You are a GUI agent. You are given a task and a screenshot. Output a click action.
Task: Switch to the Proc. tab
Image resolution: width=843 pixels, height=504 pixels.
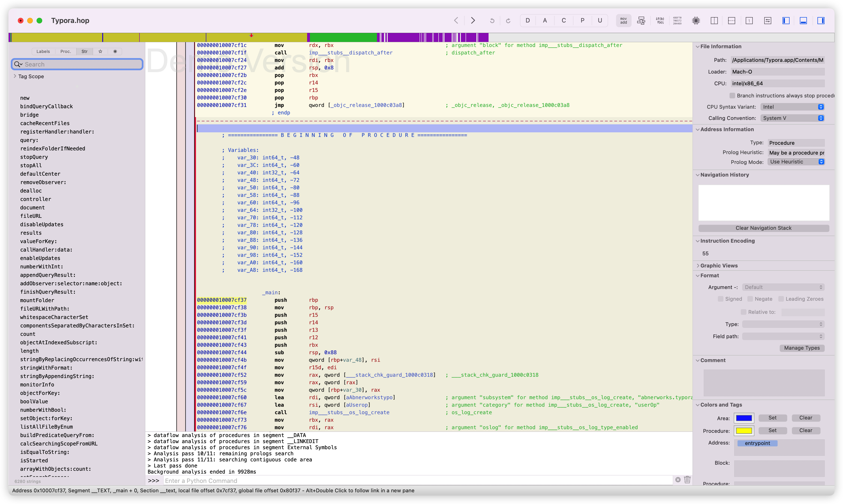66,51
